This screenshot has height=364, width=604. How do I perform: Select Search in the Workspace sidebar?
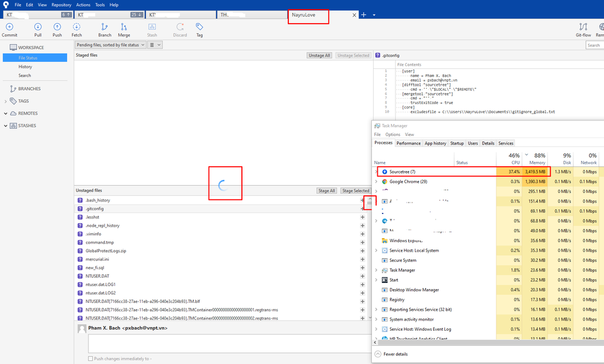coord(25,76)
